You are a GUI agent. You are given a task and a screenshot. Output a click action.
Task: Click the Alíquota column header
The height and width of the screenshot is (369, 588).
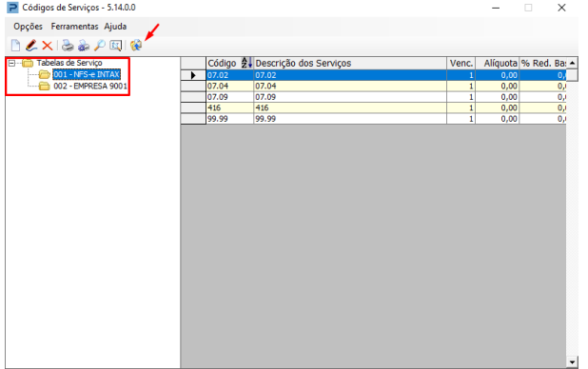(x=498, y=63)
